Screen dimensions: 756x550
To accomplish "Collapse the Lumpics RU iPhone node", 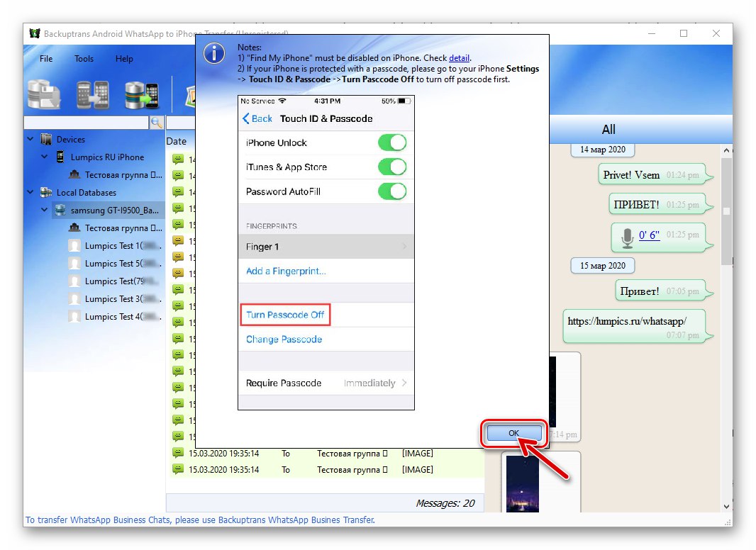I will 45,157.
